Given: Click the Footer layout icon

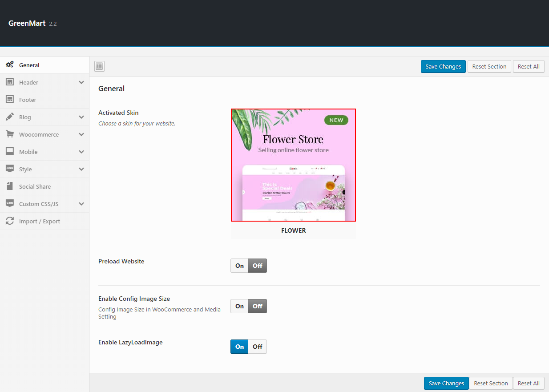Looking at the screenshot, I should click(9, 100).
